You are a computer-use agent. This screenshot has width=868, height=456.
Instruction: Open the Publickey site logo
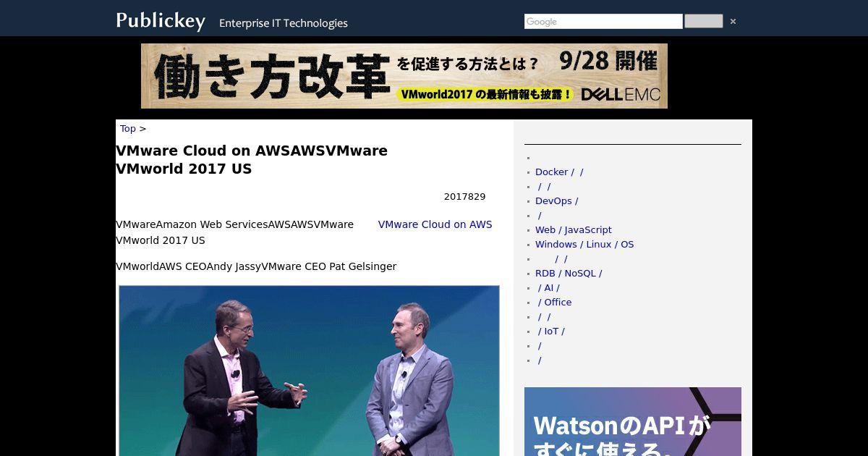point(161,21)
